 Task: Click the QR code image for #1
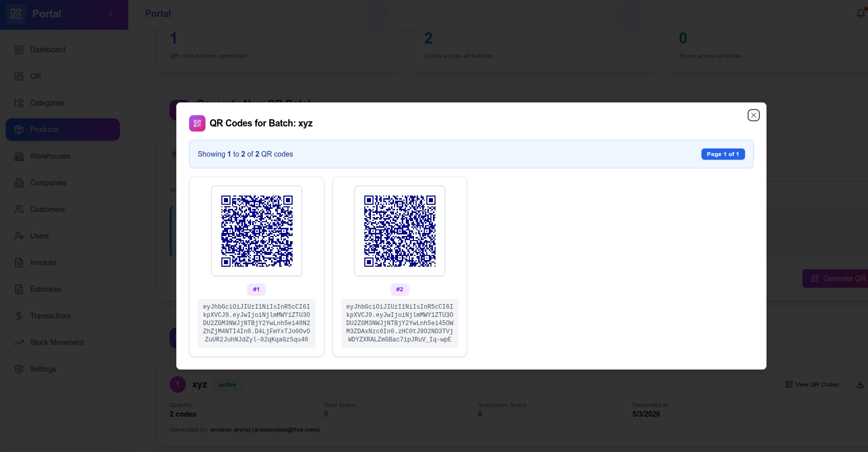click(257, 231)
